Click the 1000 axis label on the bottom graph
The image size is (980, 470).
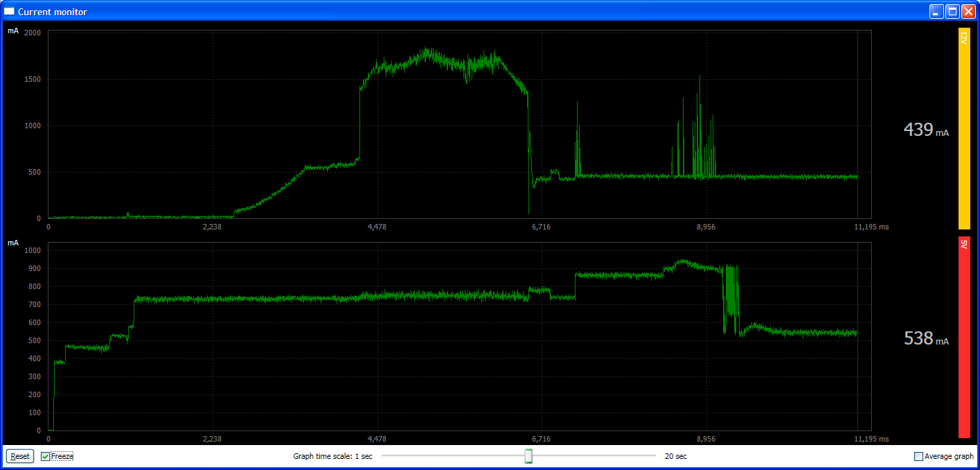tap(33, 250)
